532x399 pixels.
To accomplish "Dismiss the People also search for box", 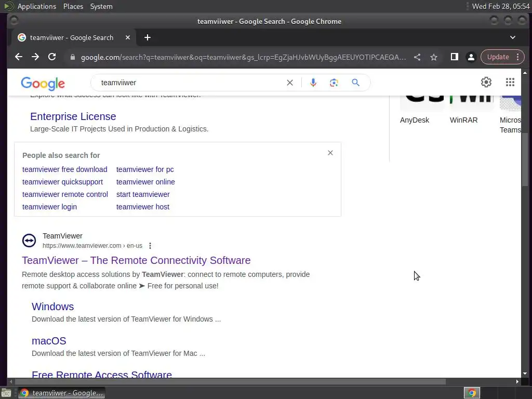I will (330, 153).
